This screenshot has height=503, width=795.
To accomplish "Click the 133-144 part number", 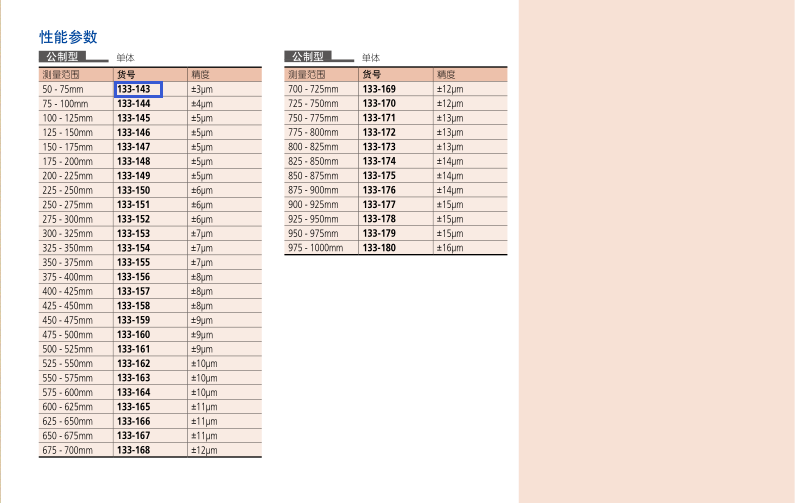I will click(133, 104).
